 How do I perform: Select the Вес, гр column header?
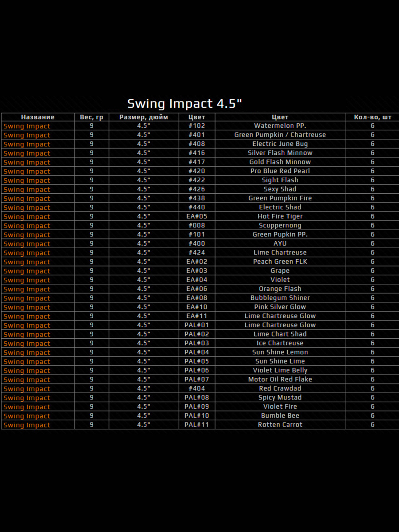tap(91, 117)
